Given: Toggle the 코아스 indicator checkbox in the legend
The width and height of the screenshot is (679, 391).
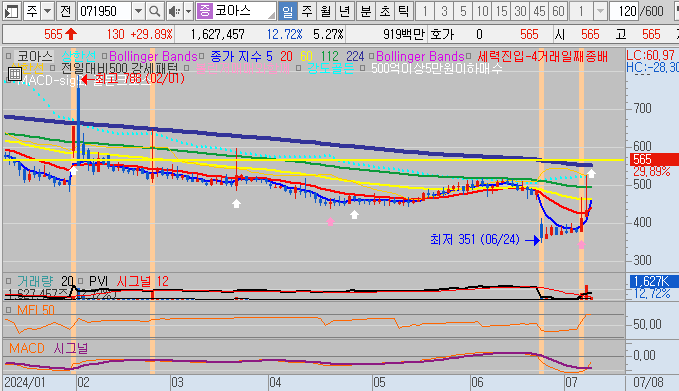Looking at the screenshot, I should pyautogui.click(x=8, y=56).
